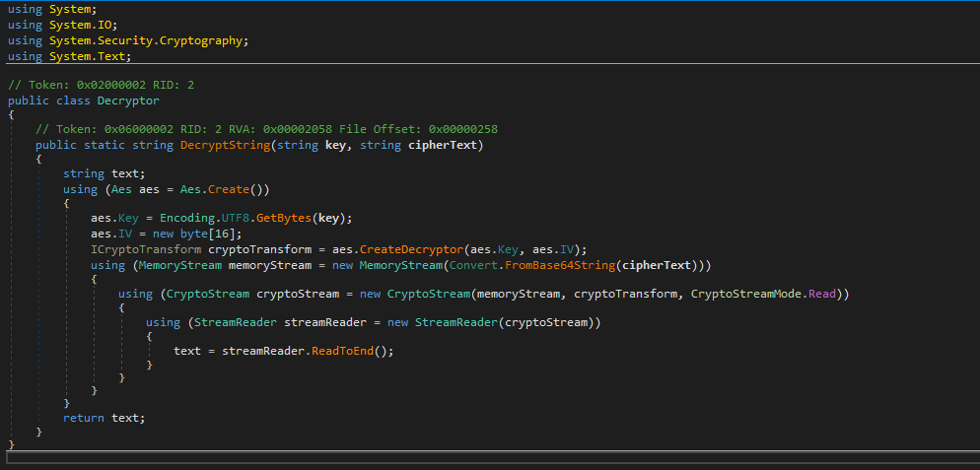This screenshot has width=980, height=470.
Task: Click the class Token 0x02000002 comment
Action: (x=101, y=85)
